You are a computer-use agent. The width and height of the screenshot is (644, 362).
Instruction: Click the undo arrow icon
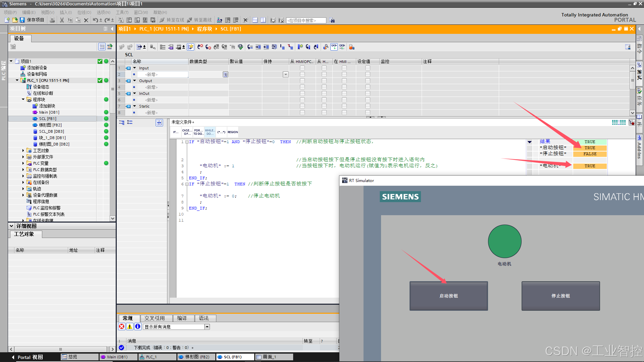coord(95,20)
